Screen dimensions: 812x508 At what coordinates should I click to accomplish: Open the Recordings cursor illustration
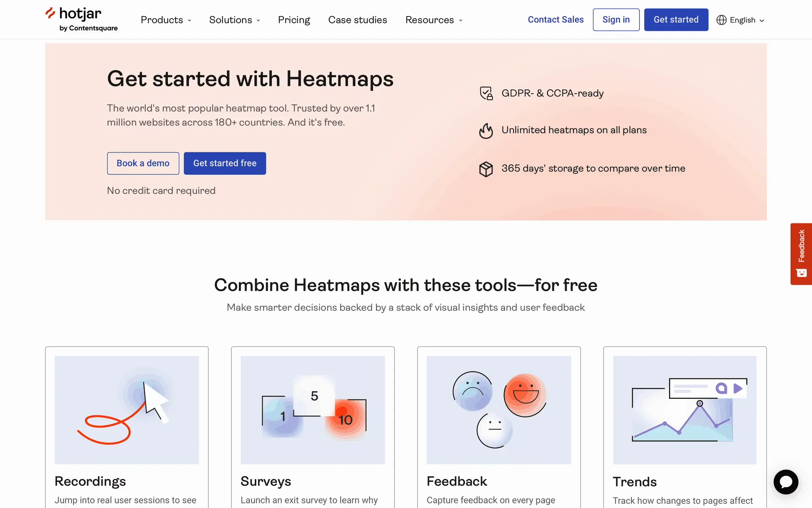click(x=126, y=410)
